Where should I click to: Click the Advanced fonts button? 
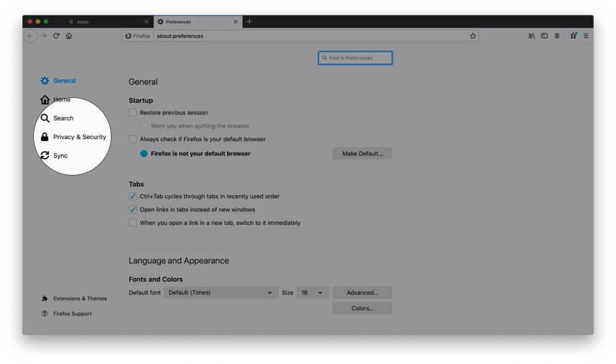362,292
